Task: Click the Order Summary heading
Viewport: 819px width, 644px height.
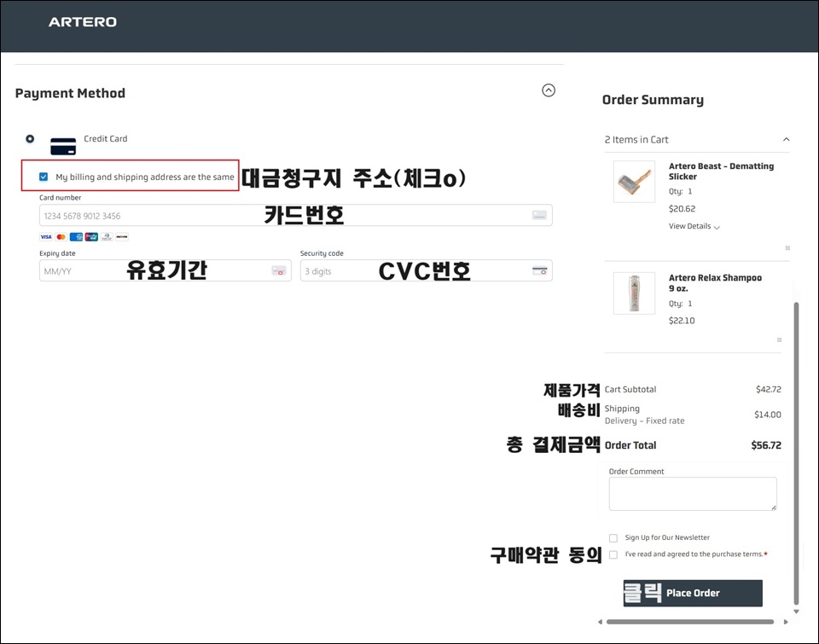Action: pos(653,99)
